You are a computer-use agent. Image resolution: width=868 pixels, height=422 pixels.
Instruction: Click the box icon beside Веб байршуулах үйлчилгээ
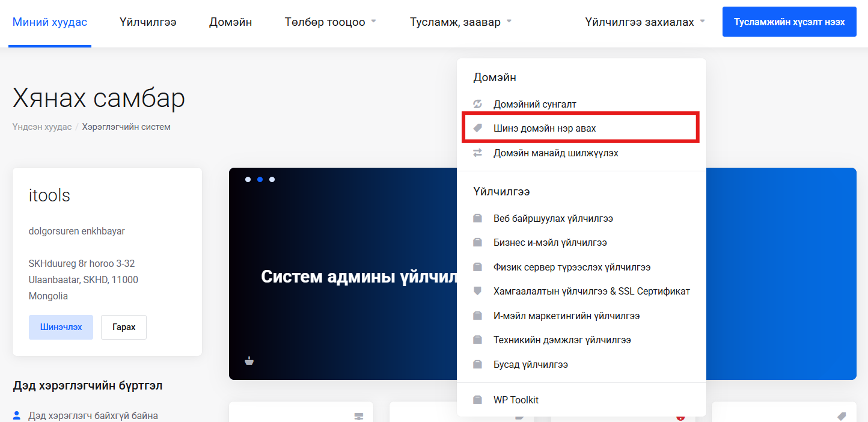coord(478,218)
